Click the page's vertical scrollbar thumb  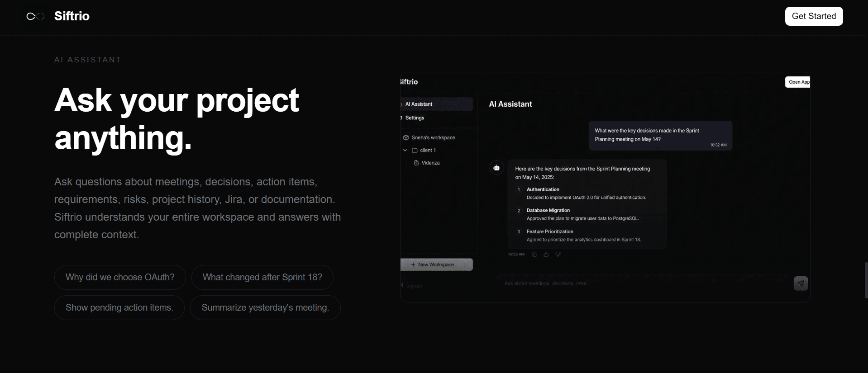pyautogui.click(x=866, y=280)
